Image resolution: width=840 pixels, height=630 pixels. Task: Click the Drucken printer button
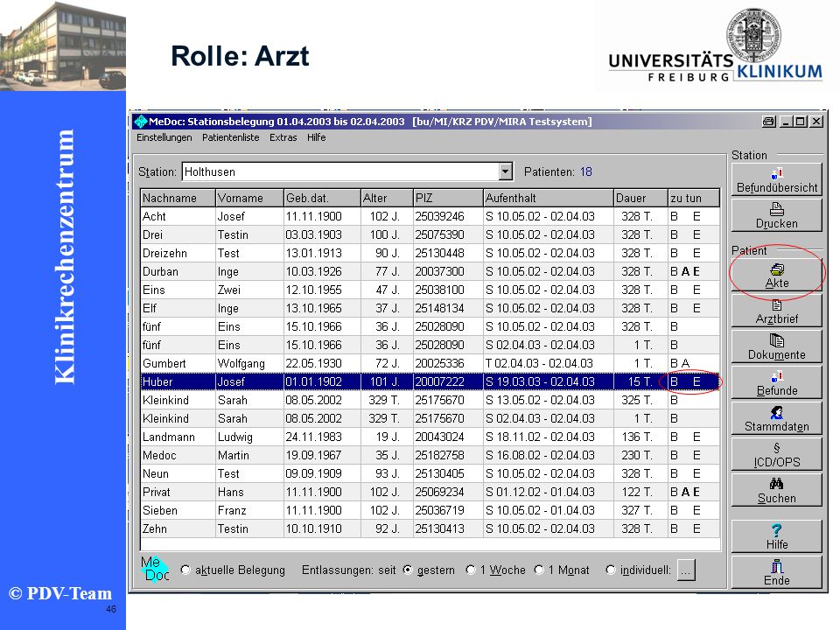pyautogui.click(x=776, y=216)
